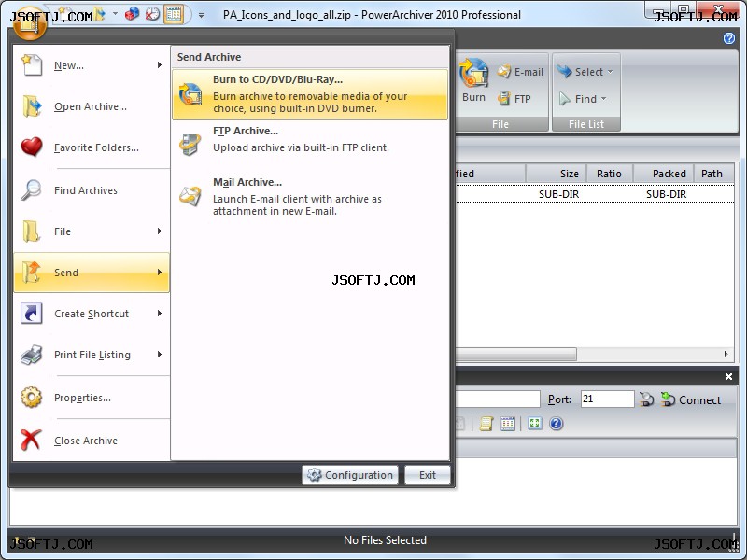Viewport: 747px width, 560px height.
Task: Click the red X Close Archive icon
Action: click(x=31, y=440)
